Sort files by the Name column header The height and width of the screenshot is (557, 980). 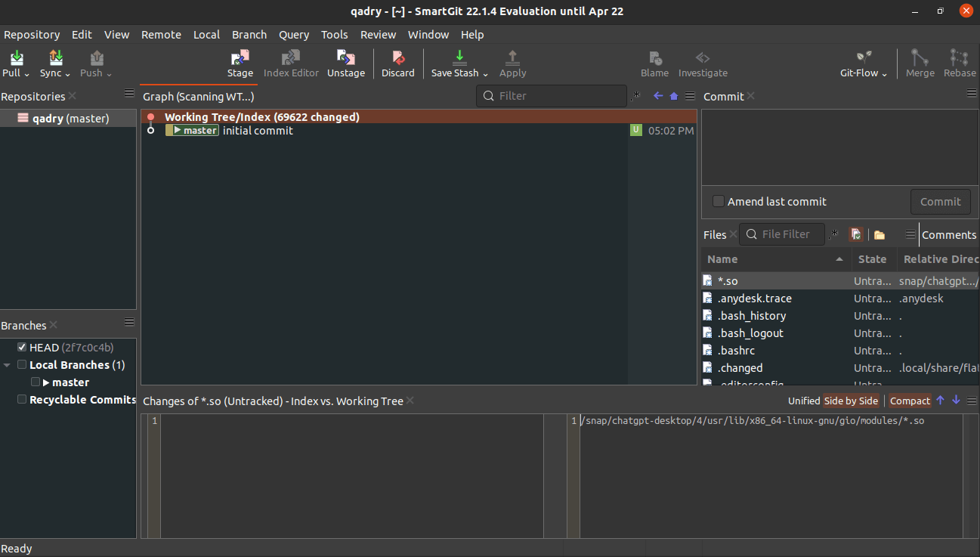click(x=775, y=259)
